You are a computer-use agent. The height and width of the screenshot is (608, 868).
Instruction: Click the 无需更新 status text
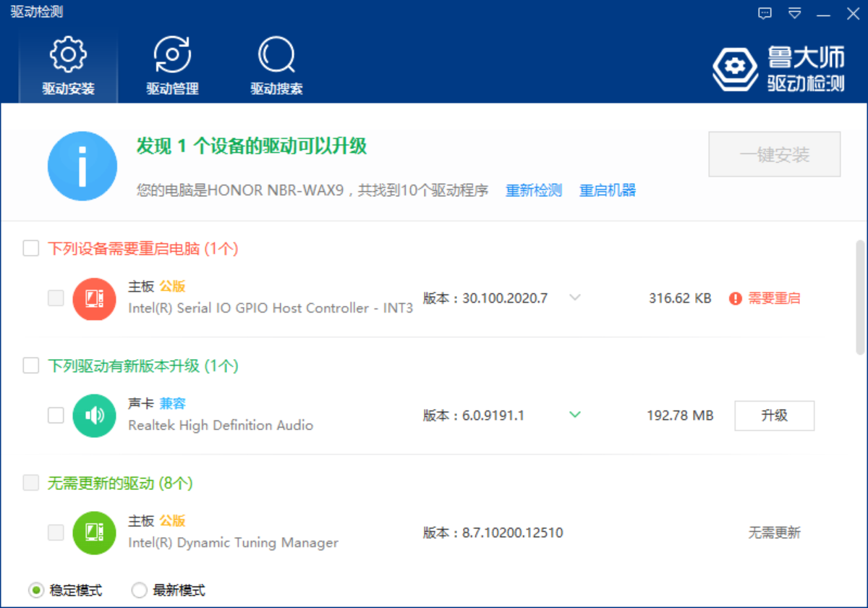tap(774, 533)
